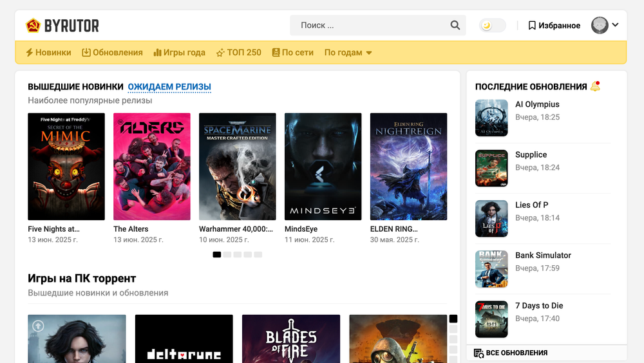644x363 pixels.
Task: Click the MindsEye title link
Action: coord(301,229)
